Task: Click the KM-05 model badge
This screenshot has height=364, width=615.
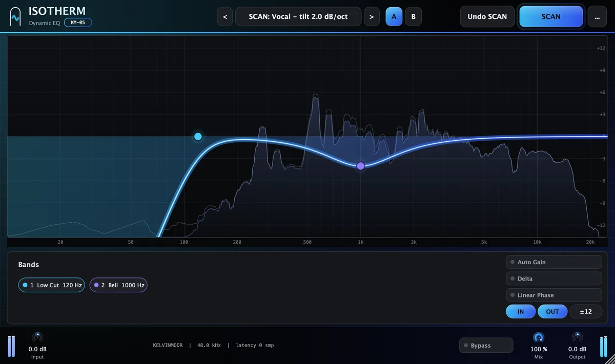Action: pyautogui.click(x=78, y=23)
